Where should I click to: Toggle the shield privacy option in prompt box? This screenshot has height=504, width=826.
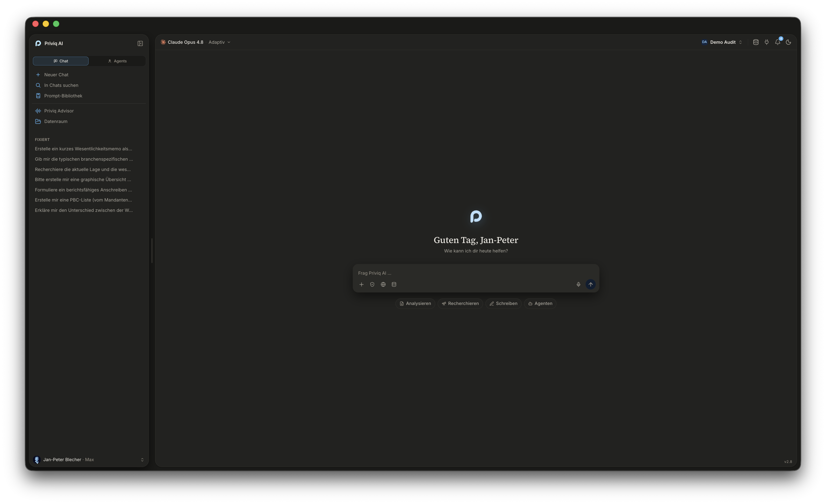coord(372,285)
